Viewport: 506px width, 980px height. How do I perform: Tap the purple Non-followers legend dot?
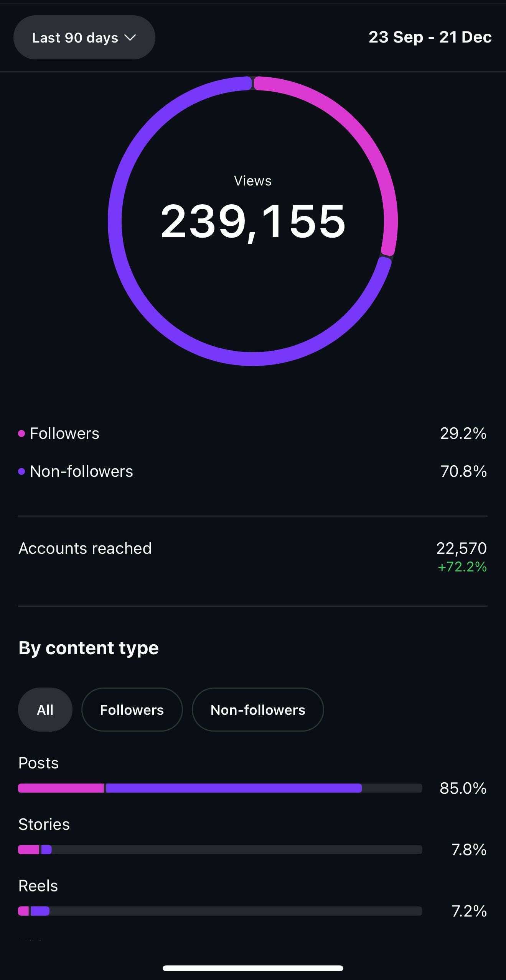coord(22,471)
